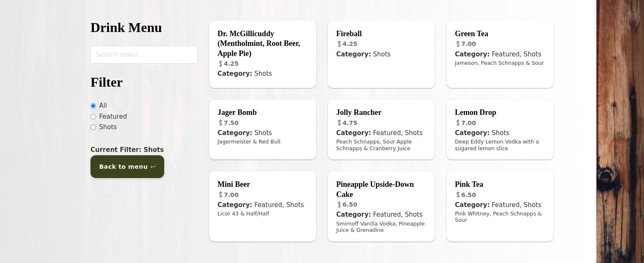The image size is (644, 263).
Task: Click the dollar icon on Fireball card
Action: tap(339, 44)
